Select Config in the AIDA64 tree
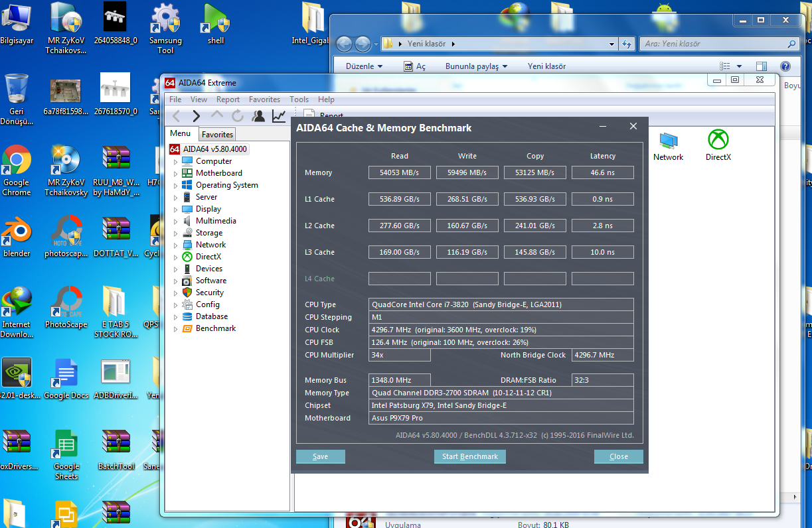This screenshot has width=812, height=528. (x=208, y=304)
